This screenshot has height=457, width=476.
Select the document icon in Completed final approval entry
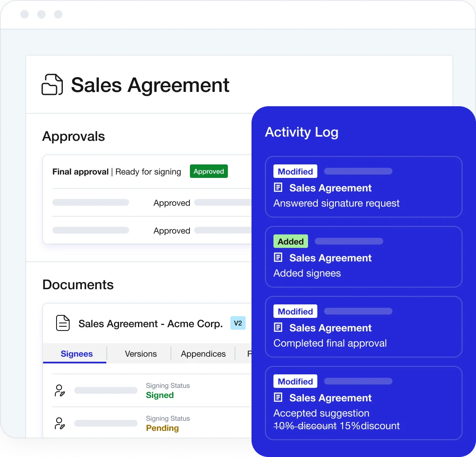click(278, 327)
